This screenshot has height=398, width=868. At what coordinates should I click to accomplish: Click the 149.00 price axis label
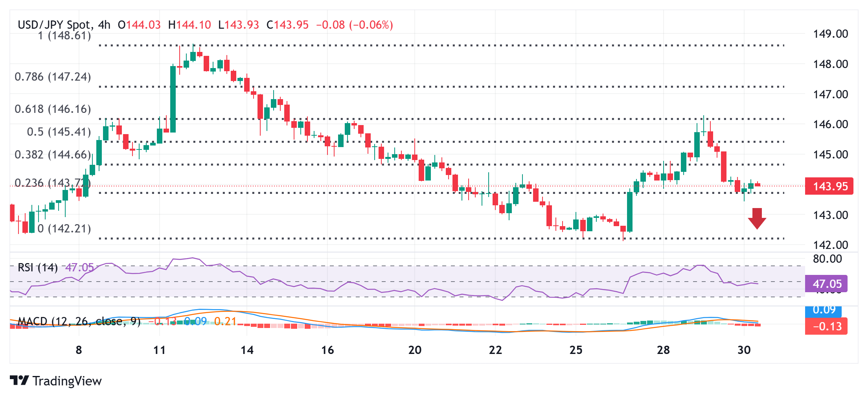click(830, 34)
